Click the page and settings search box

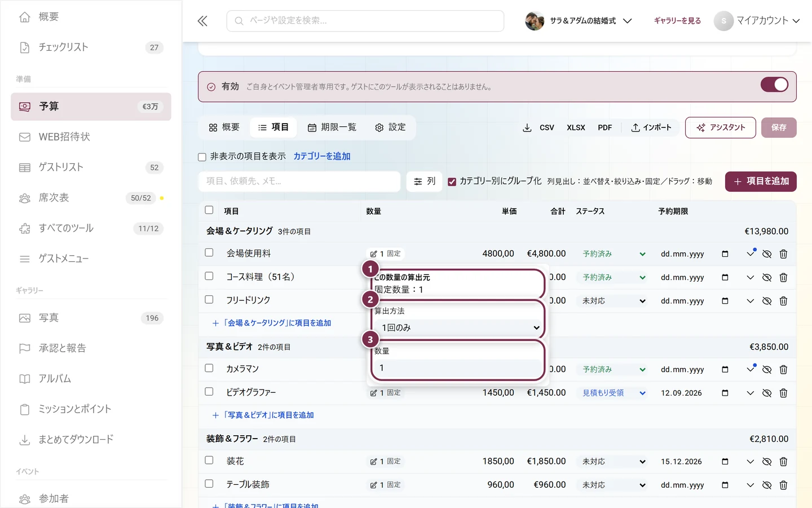(365, 21)
